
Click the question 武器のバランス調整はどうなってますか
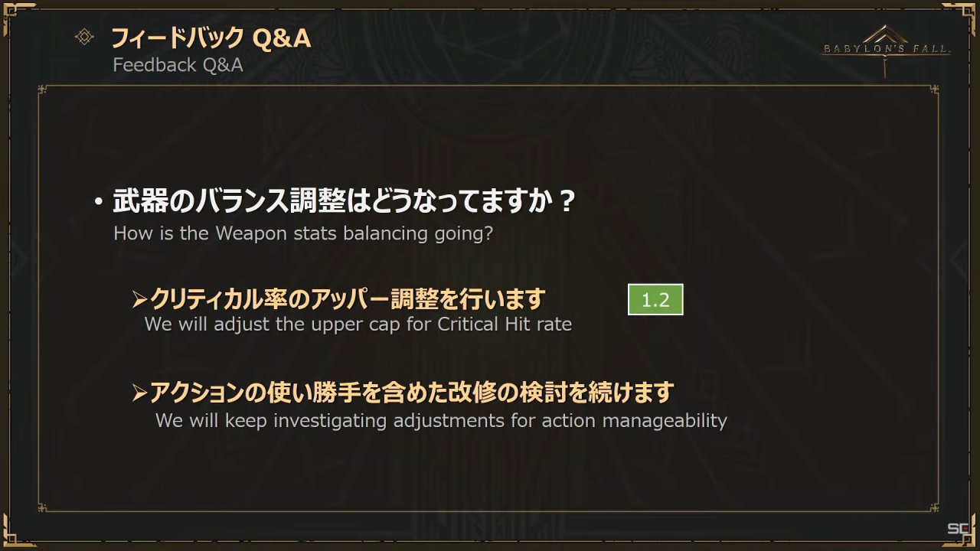[x=344, y=202]
